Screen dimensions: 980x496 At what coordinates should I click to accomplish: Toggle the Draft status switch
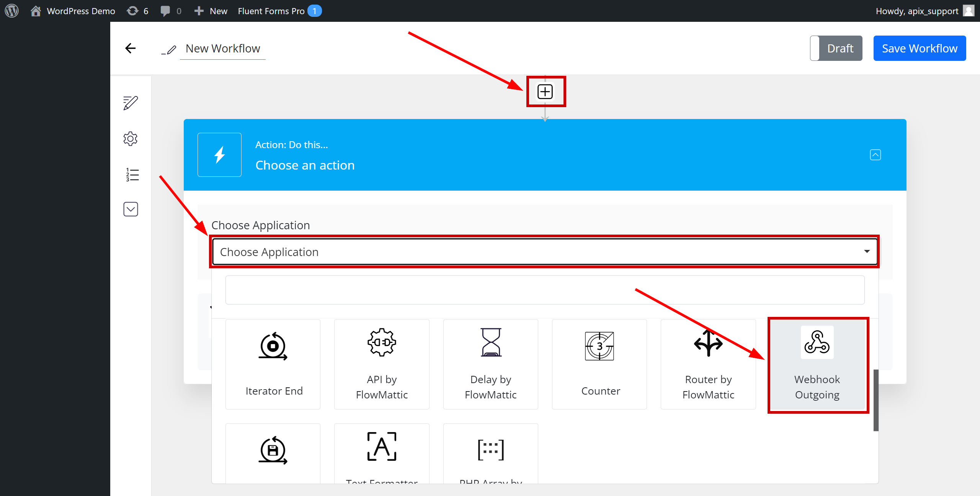tap(836, 48)
